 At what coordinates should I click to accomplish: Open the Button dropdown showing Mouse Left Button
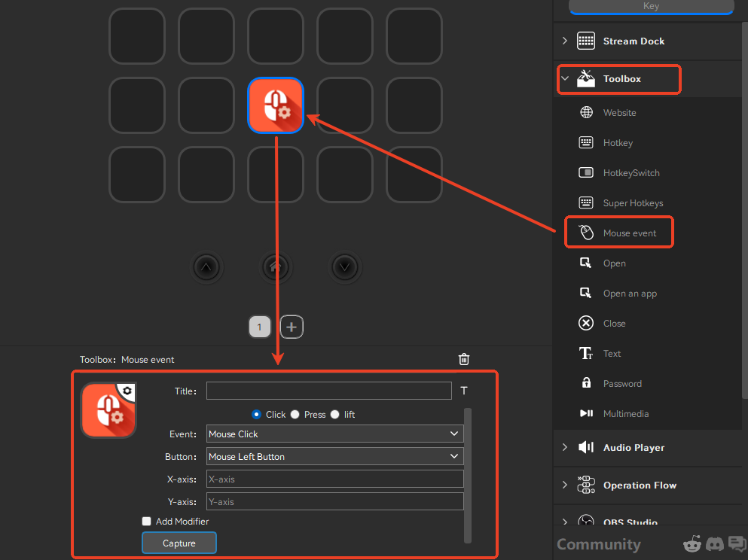pyautogui.click(x=334, y=456)
